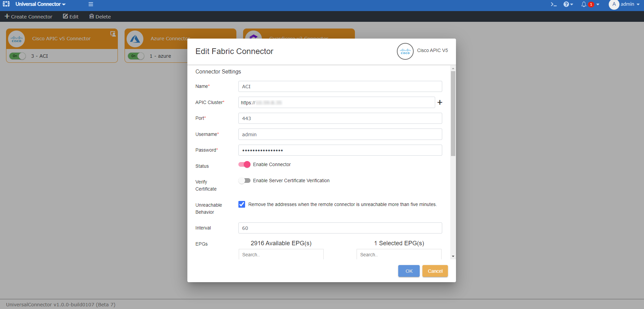Click the notification bell icon
The height and width of the screenshot is (309, 644).
point(585,4)
